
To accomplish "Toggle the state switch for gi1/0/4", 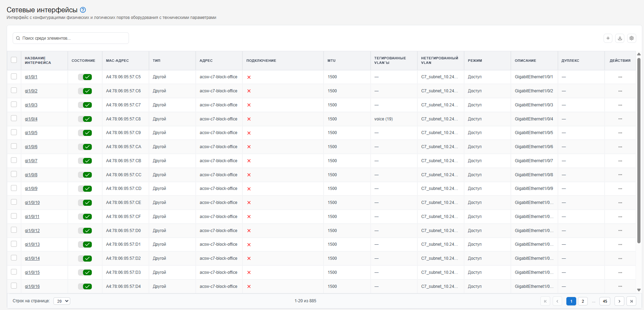I will click(x=85, y=119).
